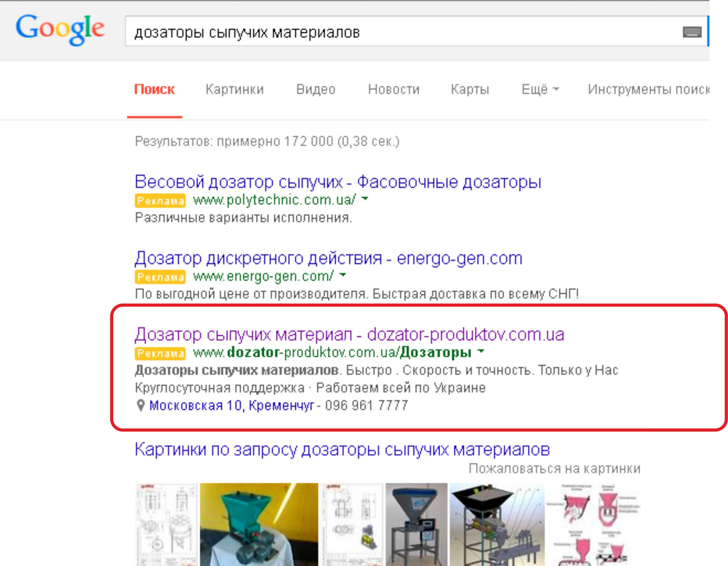Click the Круглосуточная поддержка text
Viewport: 728px width, 566px height.
click(220, 388)
